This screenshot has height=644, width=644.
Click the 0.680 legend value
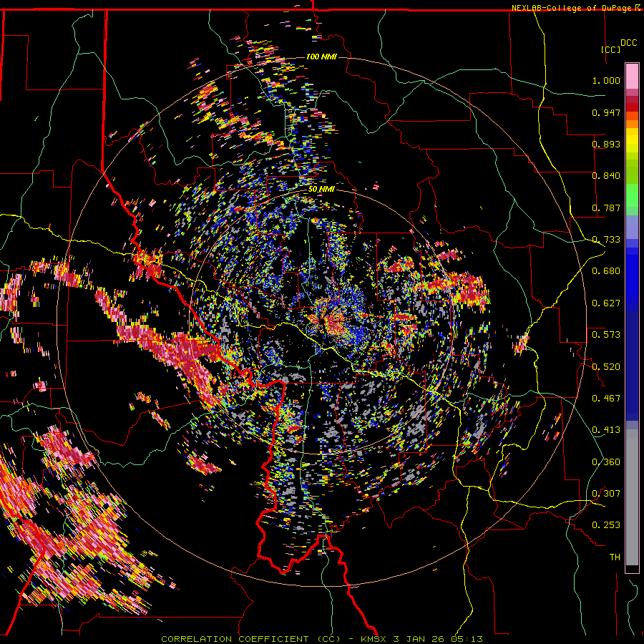tap(606, 271)
